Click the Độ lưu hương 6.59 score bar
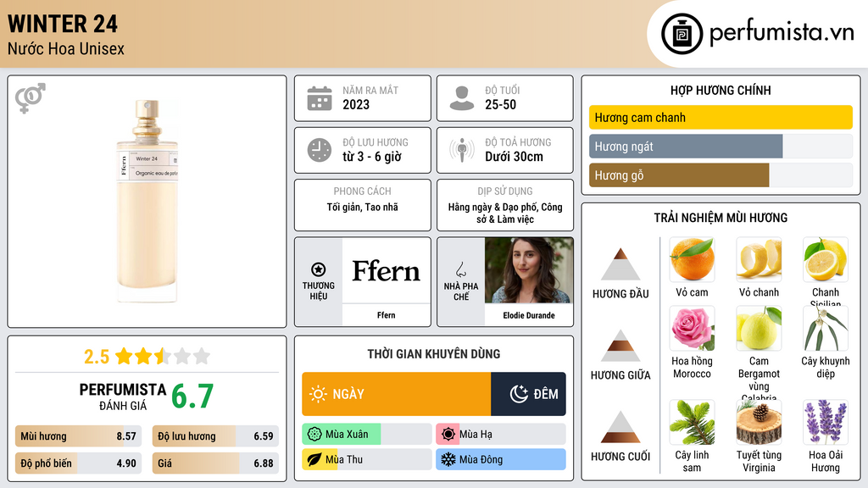 [x=215, y=436]
